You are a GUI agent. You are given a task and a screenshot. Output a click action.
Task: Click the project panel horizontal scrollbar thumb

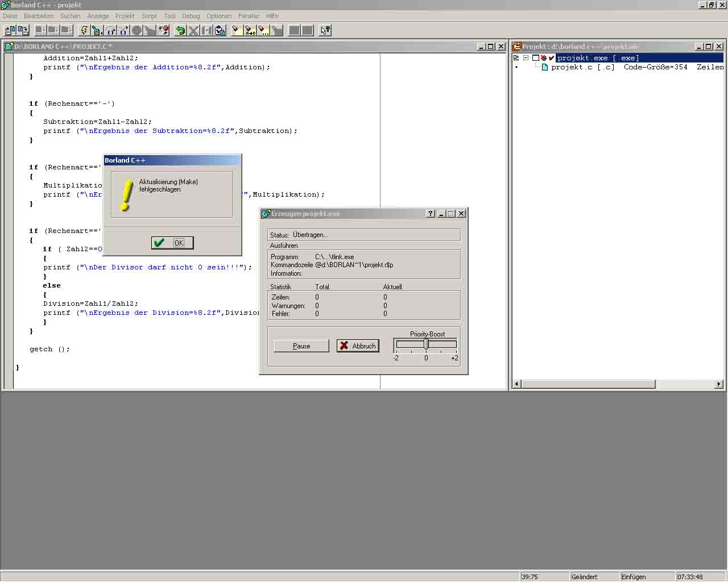[x=588, y=384]
